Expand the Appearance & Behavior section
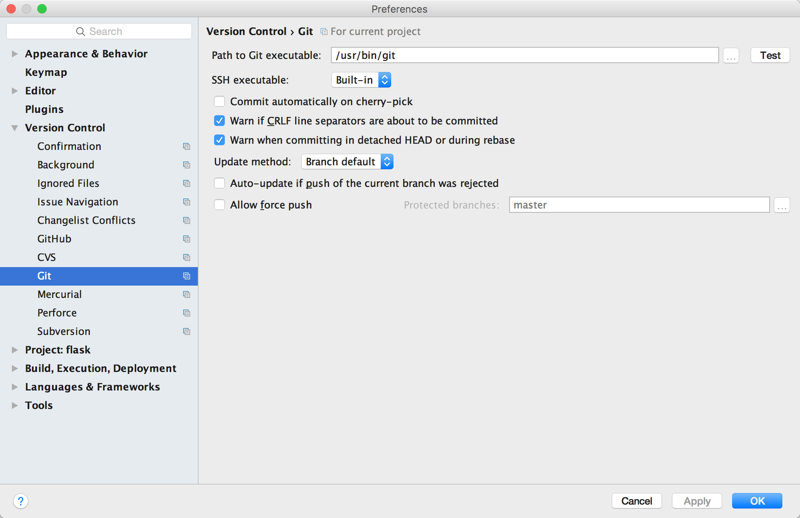This screenshot has width=800, height=518. pyautogui.click(x=15, y=54)
